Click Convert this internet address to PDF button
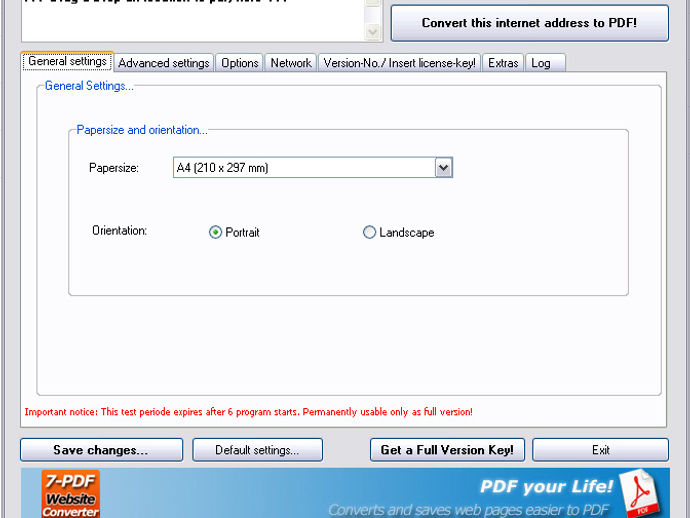This screenshot has height=518, width=690. pos(529,23)
